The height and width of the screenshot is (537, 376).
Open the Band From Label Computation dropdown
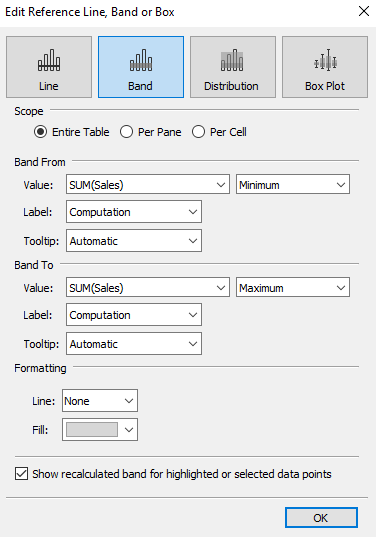pyautogui.click(x=134, y=212)
